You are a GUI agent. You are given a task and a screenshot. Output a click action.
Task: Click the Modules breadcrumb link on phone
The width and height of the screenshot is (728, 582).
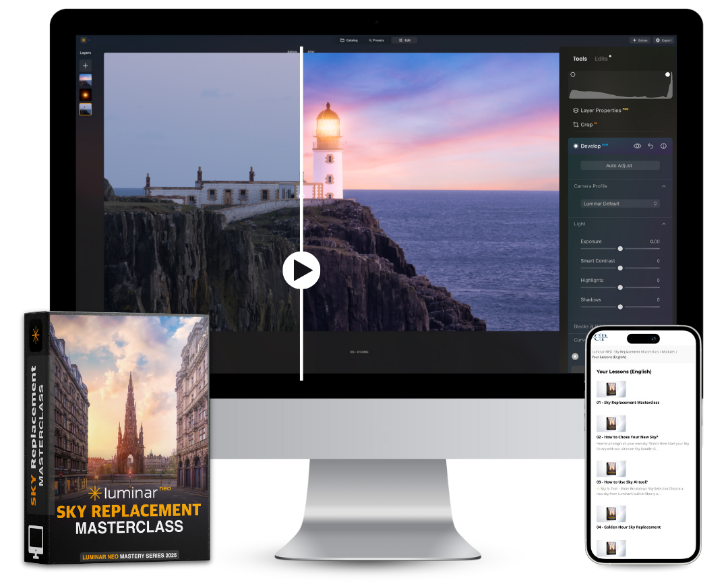pyautogui.click(x=668, y=352)
